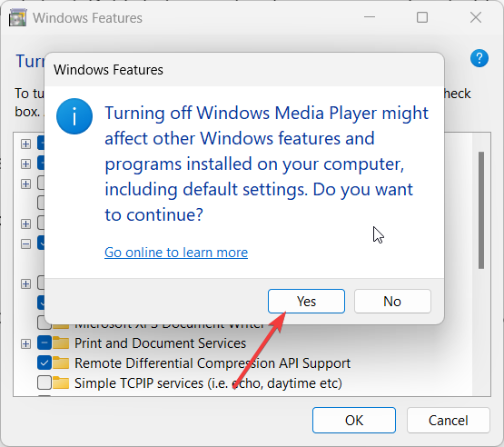Select the Simple TCPIP services (i.e. echo, daytime etc) label
This screenshot has width=504, height=447.
coord(208,383)
